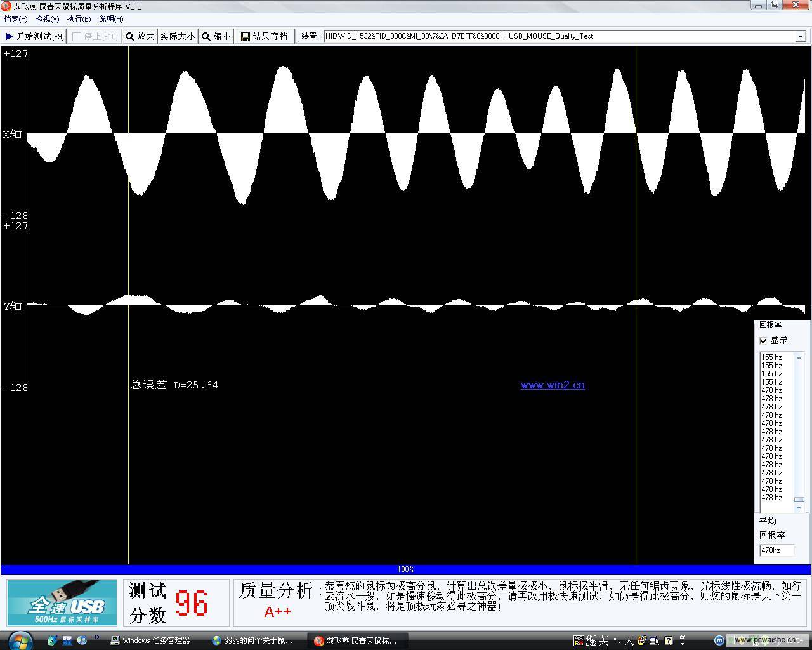Click the 100% blue progress bar
This screenshot has width=812, height=650.
click(x=405, y=569)
